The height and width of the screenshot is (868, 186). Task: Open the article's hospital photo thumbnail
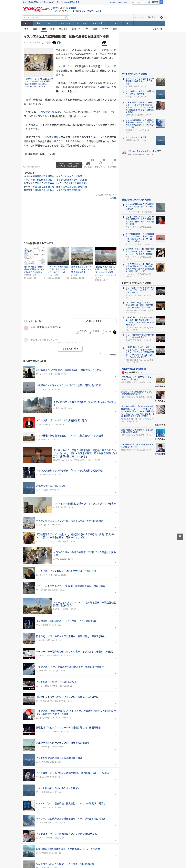(x=39, y=63)
